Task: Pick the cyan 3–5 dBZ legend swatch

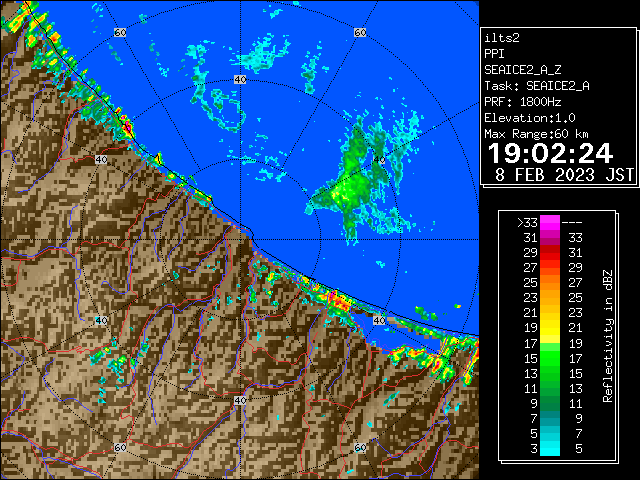Action: coord(550,448)
